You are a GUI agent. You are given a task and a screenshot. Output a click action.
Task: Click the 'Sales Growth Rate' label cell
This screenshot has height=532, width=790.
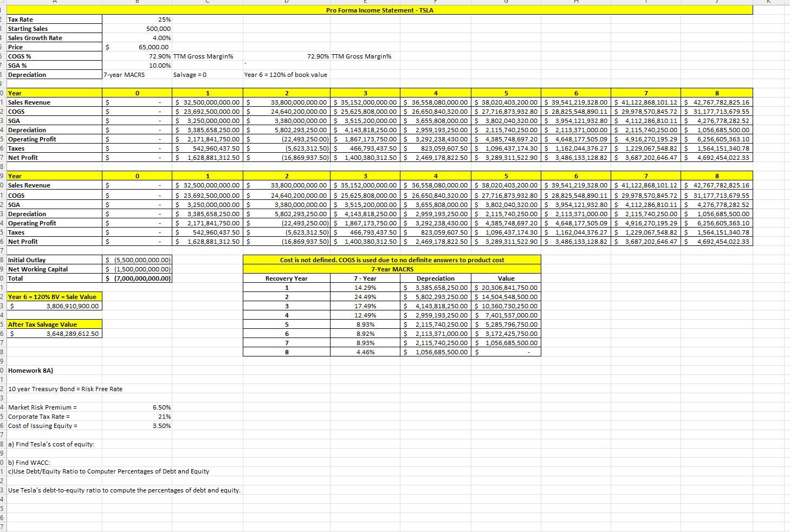point(54,38)
